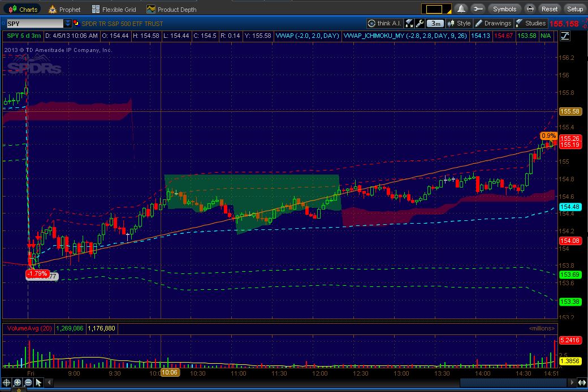Click the blue horizontal scrollbar thumb
This screenshot has height=392, width=588.
[513, 382]
